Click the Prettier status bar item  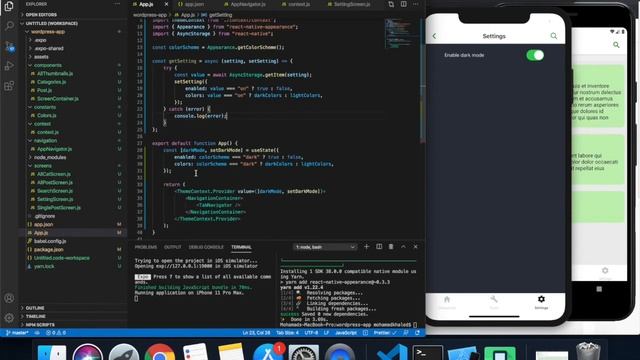click(x=385, y=333)
